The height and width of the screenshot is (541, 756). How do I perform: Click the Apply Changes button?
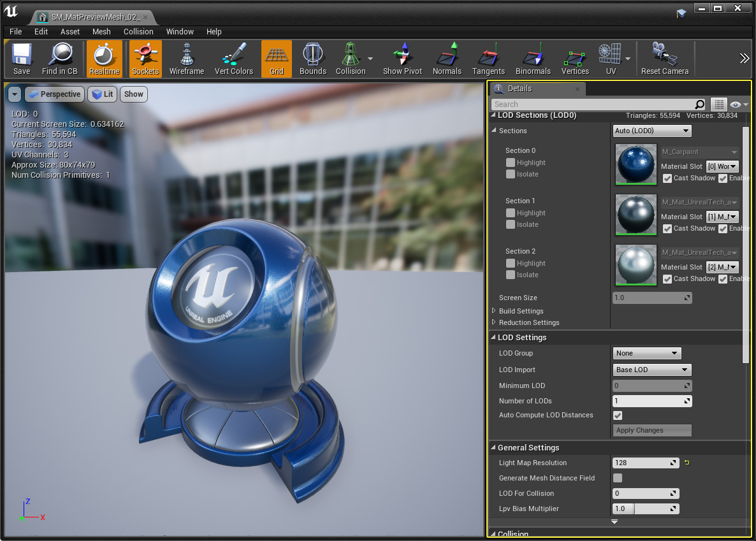pyautogui.click(x=651, y=430)
